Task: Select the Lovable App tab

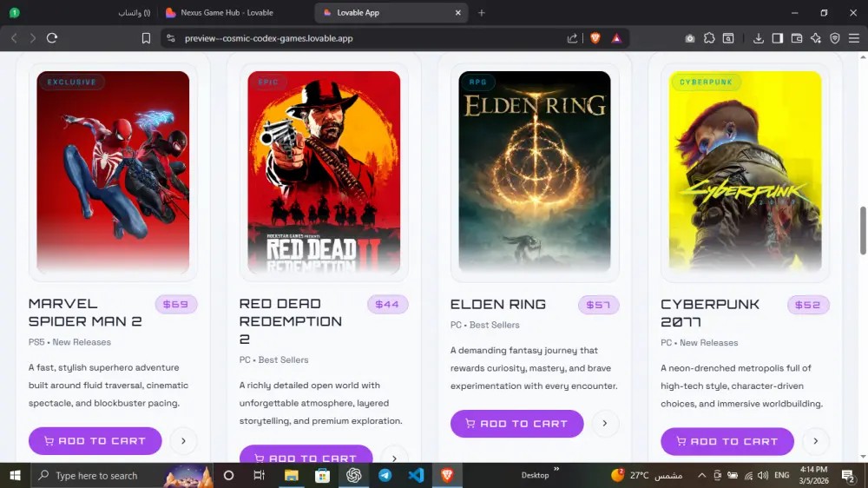Action: (391, 13)
